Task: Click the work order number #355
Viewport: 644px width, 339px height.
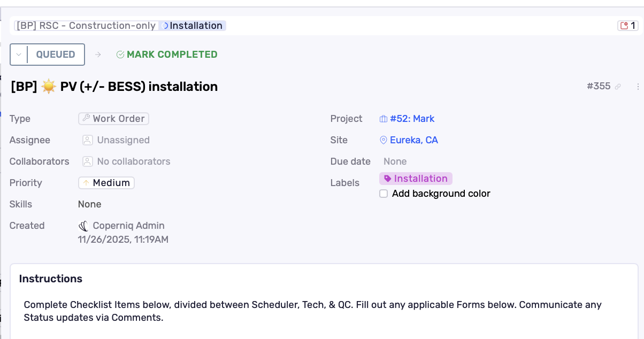Action: [599, 86]
